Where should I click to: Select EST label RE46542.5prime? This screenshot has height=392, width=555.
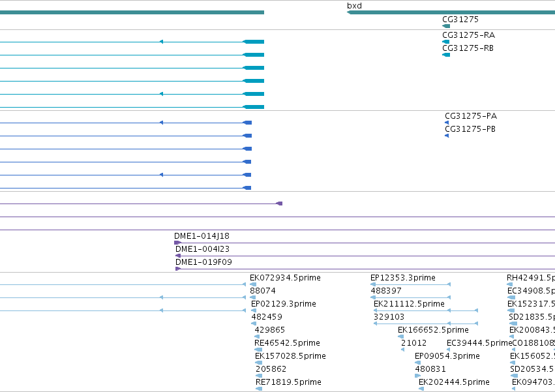tap(287, 343)
